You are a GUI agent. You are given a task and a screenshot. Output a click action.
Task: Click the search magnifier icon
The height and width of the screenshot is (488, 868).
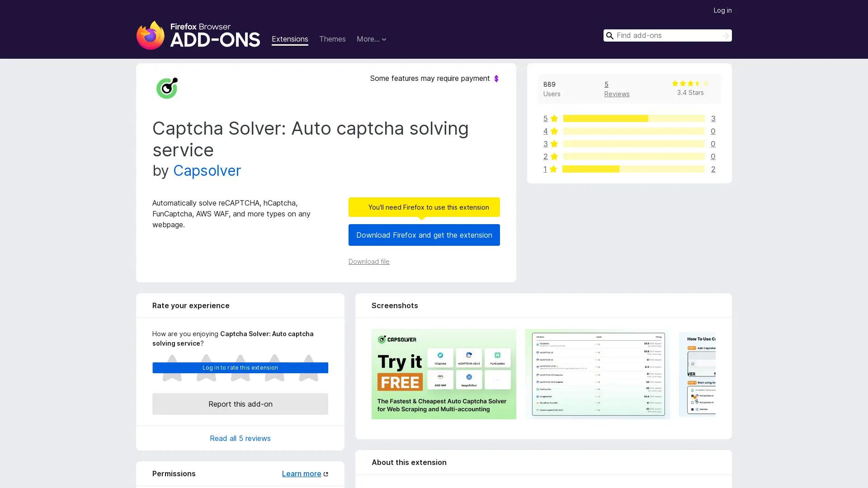[610, 35]
